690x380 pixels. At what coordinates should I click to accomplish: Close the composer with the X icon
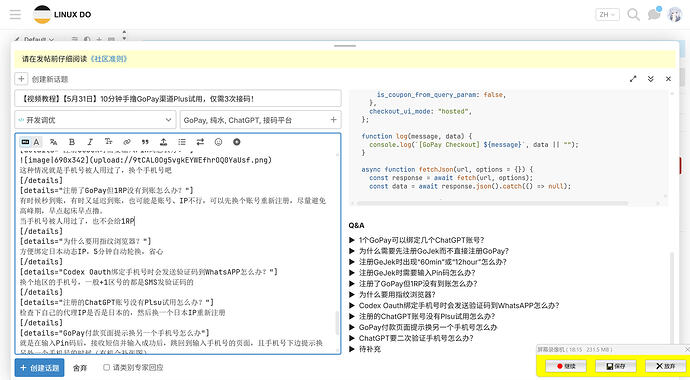coord(668,79)
